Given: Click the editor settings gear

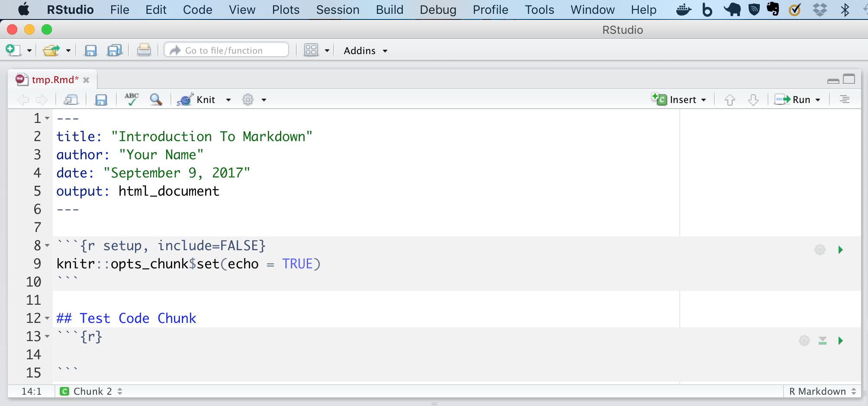Looking at the screenshot, I should (248, 100).
